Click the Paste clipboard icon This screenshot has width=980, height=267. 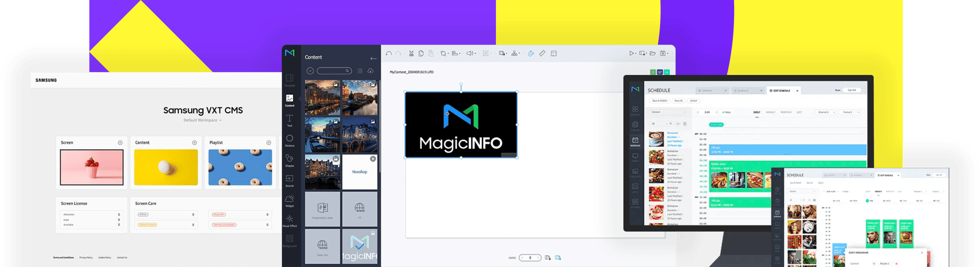(x=431, y=53)
